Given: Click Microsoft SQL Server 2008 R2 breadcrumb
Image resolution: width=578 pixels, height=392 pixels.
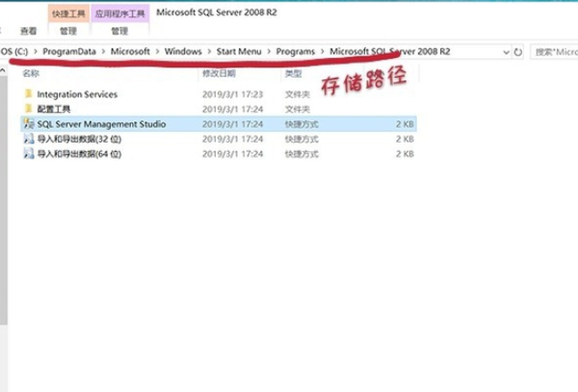Looking at the screenshot, I should tap(390, 52).
